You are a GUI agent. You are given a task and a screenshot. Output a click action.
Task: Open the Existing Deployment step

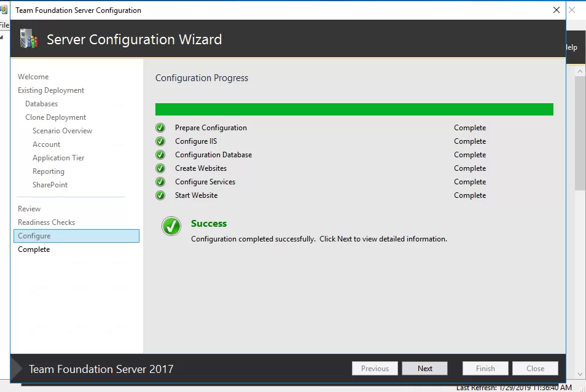click(51, 90)
